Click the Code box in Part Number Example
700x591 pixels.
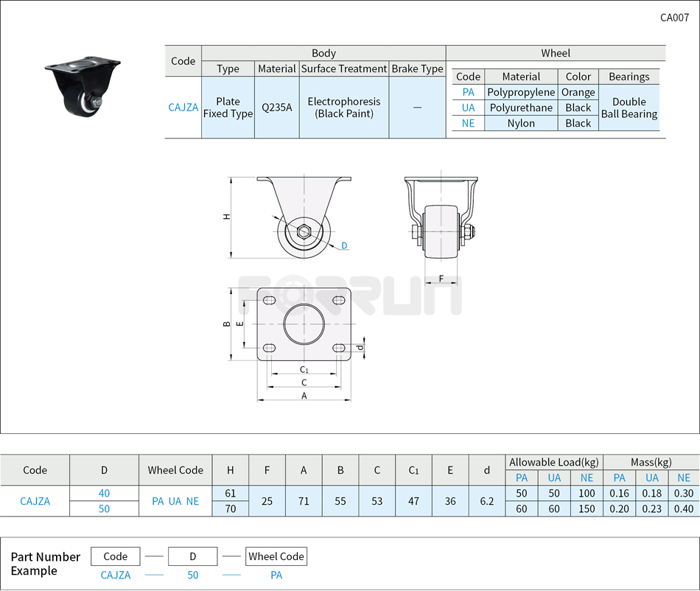click(116, 556)
